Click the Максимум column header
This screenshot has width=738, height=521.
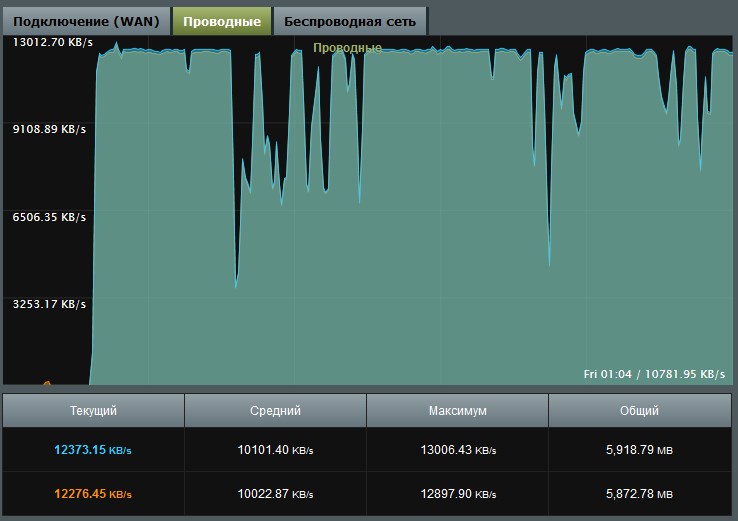pos(457,411)
